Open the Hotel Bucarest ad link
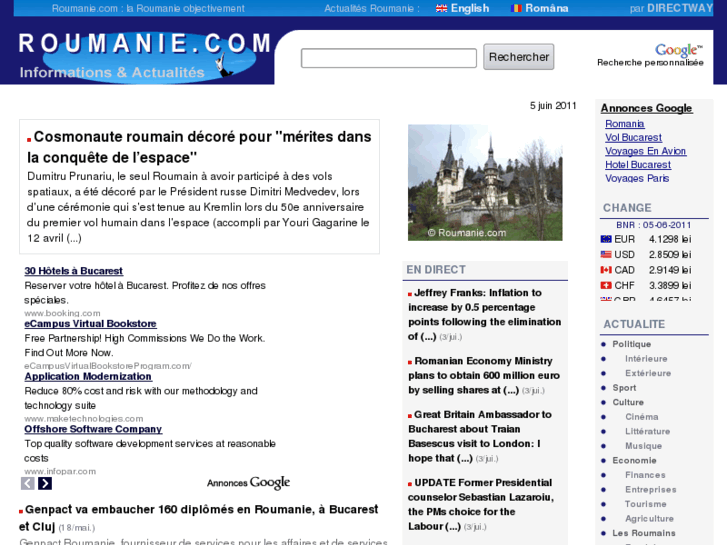The height and width of the screenshot is (545, 727). point(638,165)
